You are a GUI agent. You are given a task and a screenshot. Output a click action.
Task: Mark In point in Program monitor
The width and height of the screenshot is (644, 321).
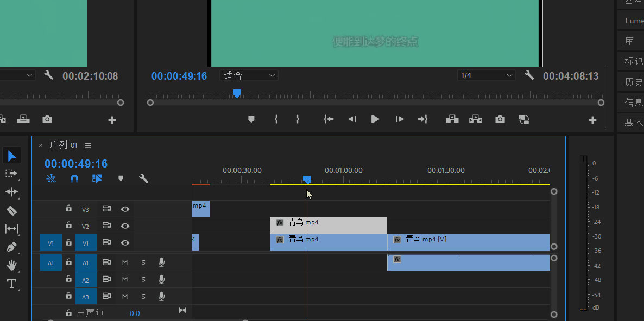[x=276, y=119]
